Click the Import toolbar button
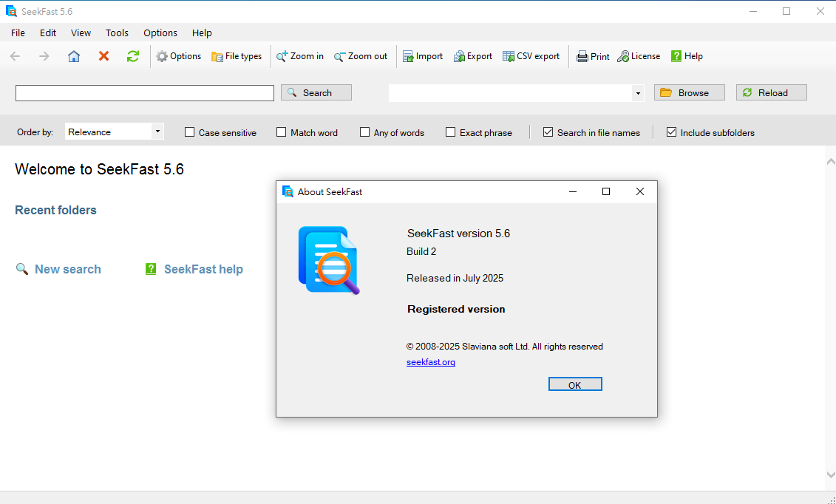 [x=422, y=56]
